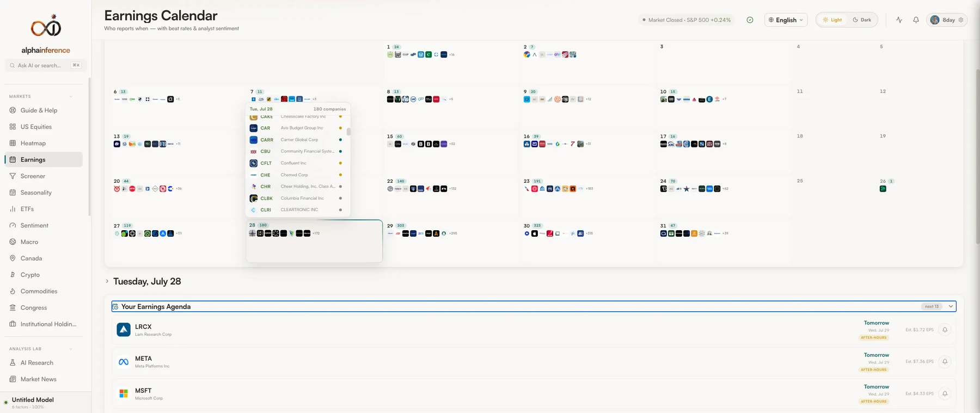Click the alphainference logo
980x413 pixels.
point(46,34)
